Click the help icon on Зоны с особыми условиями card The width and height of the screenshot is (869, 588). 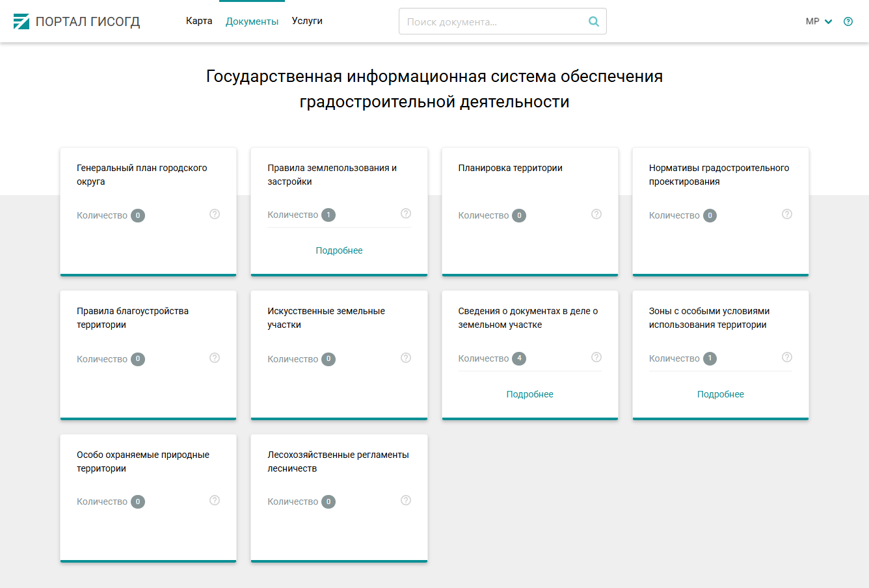[x=787, y=356]
